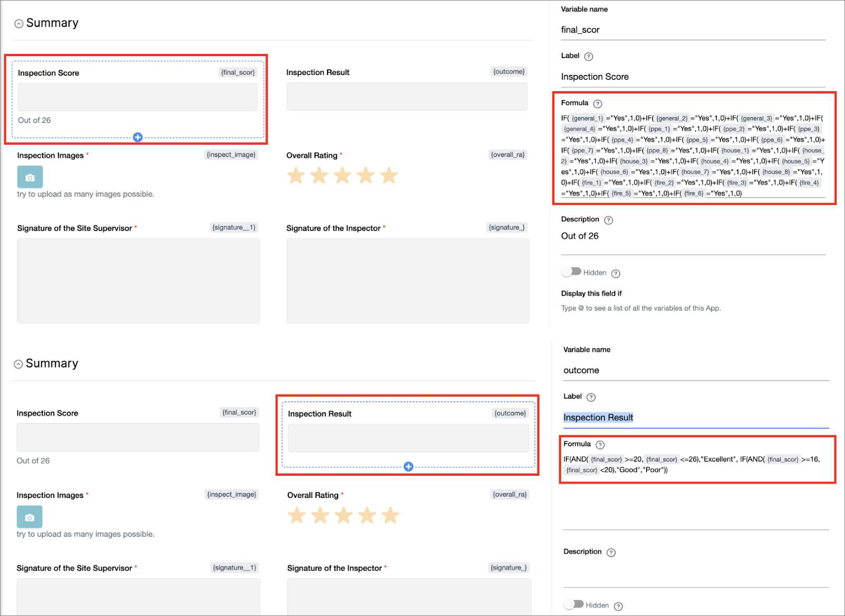Select fourth star in upper Overall Rating
This screenshot has height=616, width=845.
coord(365,175)
